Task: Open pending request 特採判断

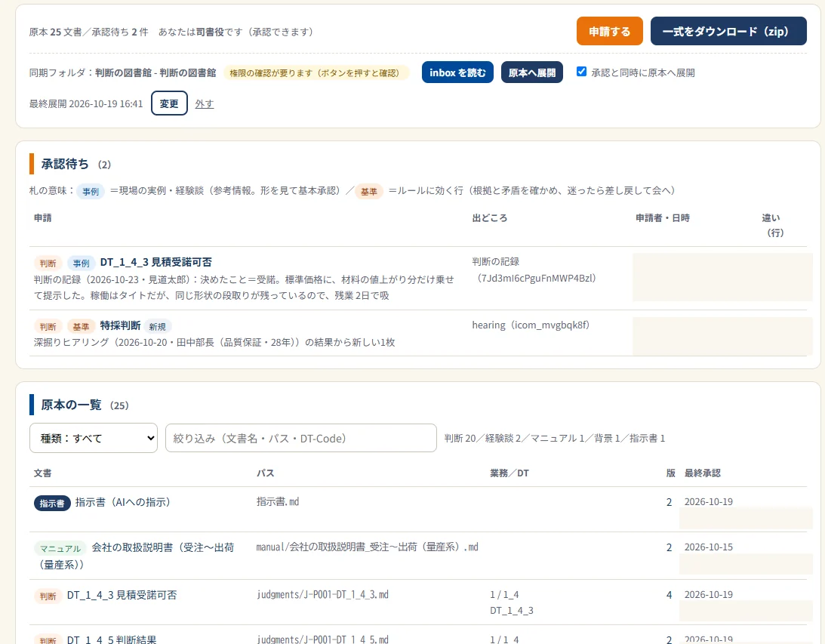Action: tap(121, 325)
